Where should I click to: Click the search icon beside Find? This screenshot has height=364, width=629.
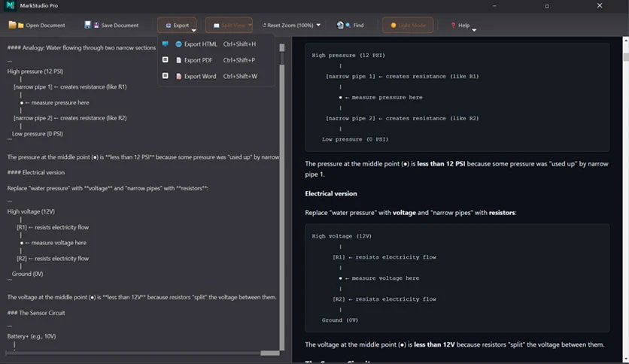(x=340, y=25)
